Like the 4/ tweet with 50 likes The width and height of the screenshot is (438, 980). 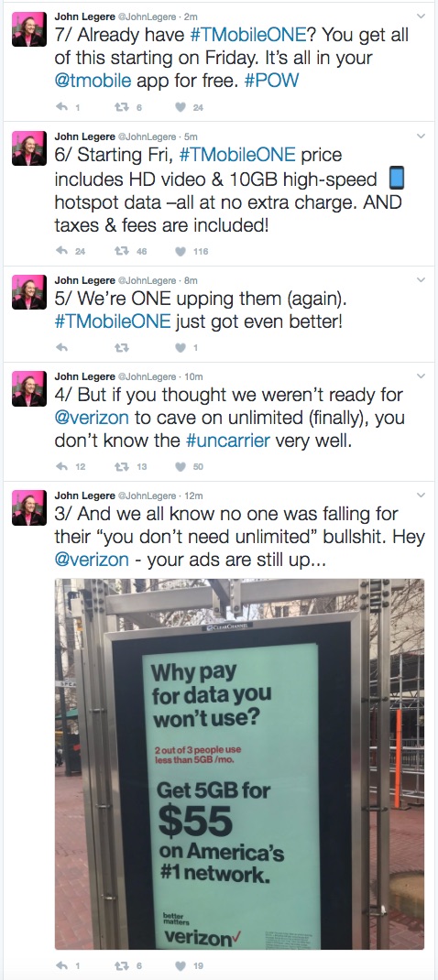click(x=181, y=466)
